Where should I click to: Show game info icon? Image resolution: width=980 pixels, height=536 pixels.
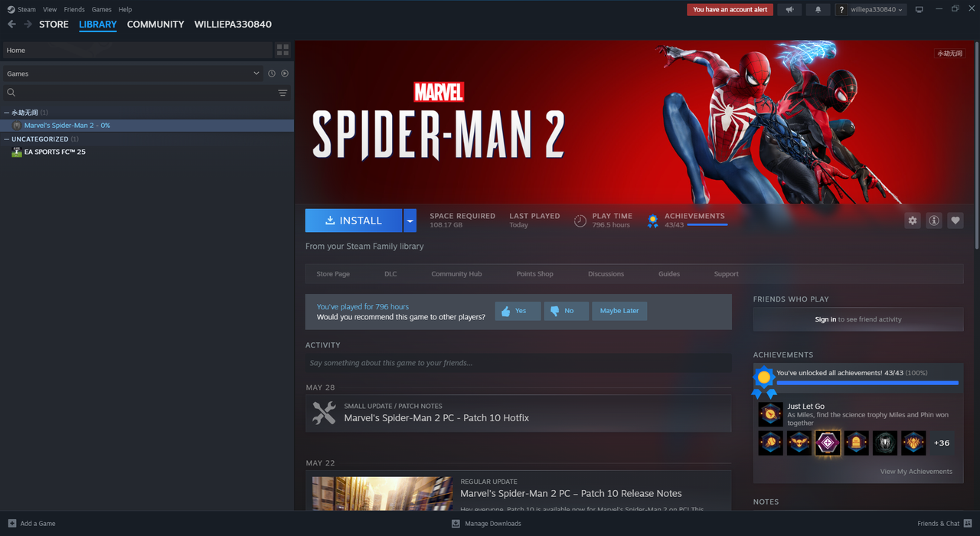pos(934,221)
